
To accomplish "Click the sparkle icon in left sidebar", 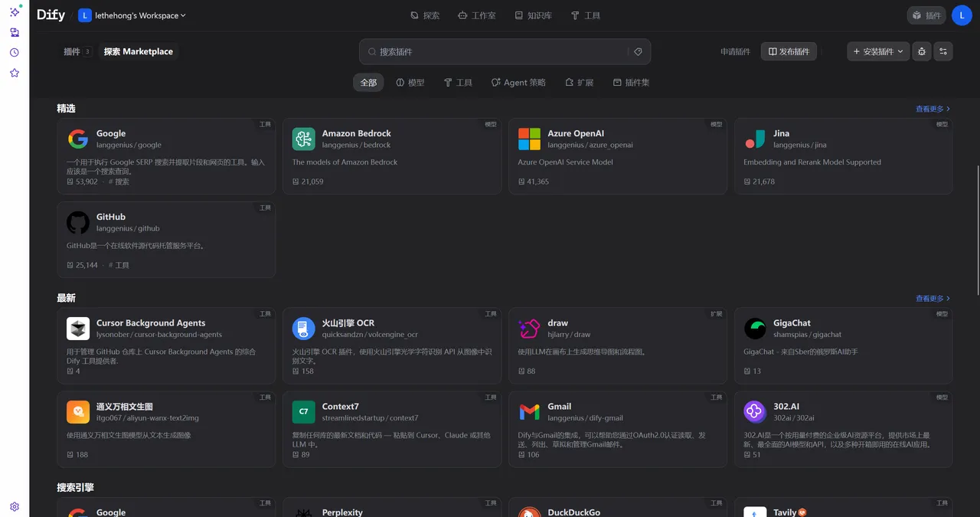I will [15, 12].
